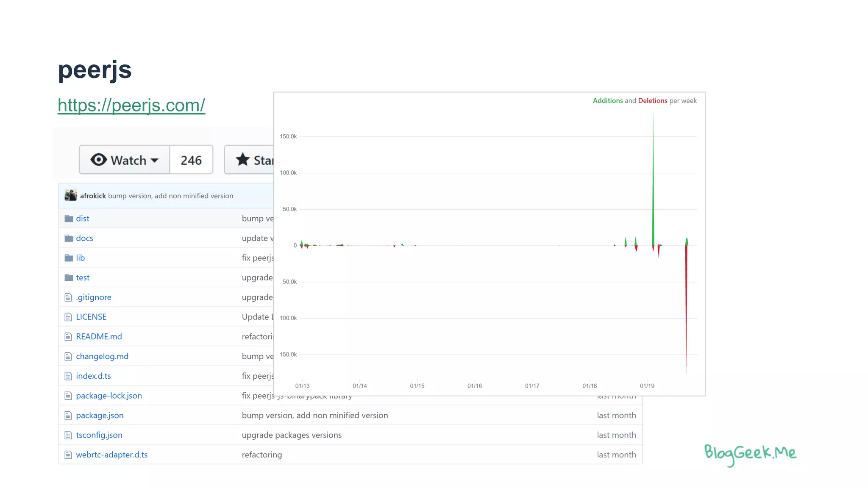868x488 pixels.
Task: Click the upper 150.0k y-axis label
Action: [x=288, y=136]
